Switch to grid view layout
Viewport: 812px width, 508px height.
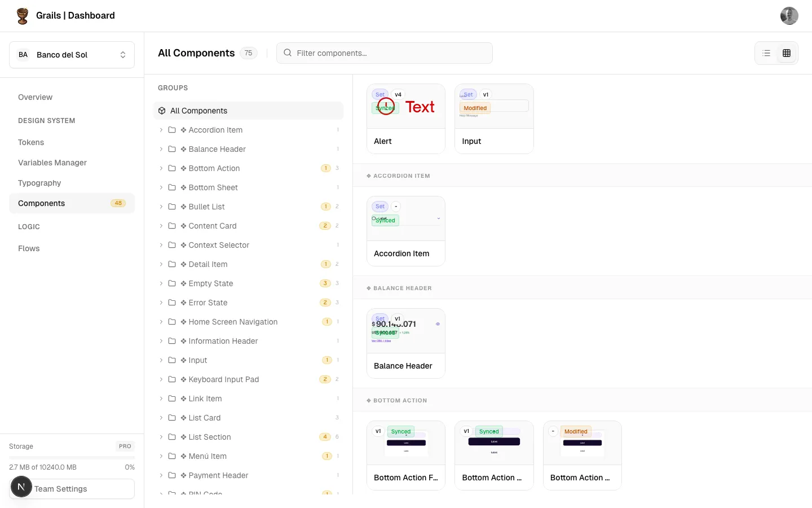point(787,53)
